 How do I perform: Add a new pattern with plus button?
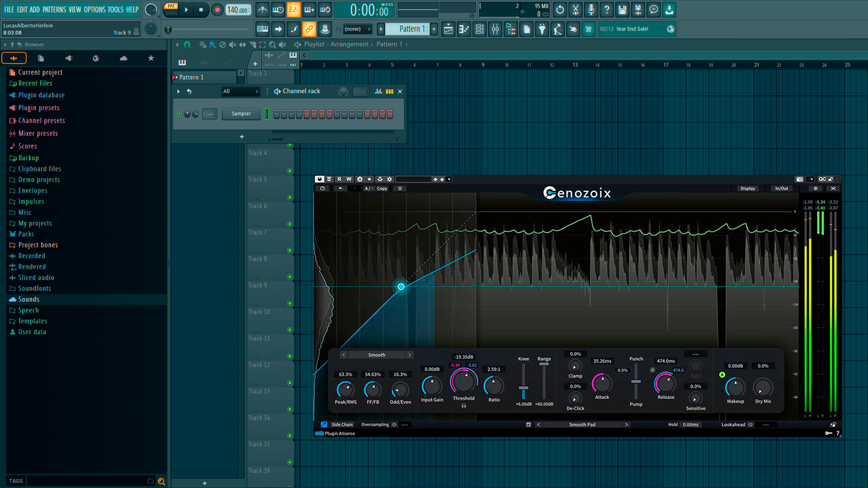pyautogui.click(x=435, y=29)
